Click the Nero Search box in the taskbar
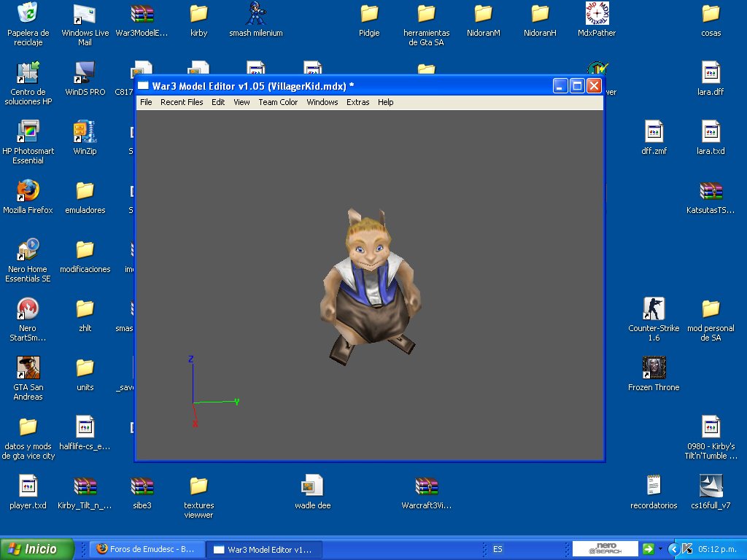Screen dimensions: 747x560 tap(605, 548)
